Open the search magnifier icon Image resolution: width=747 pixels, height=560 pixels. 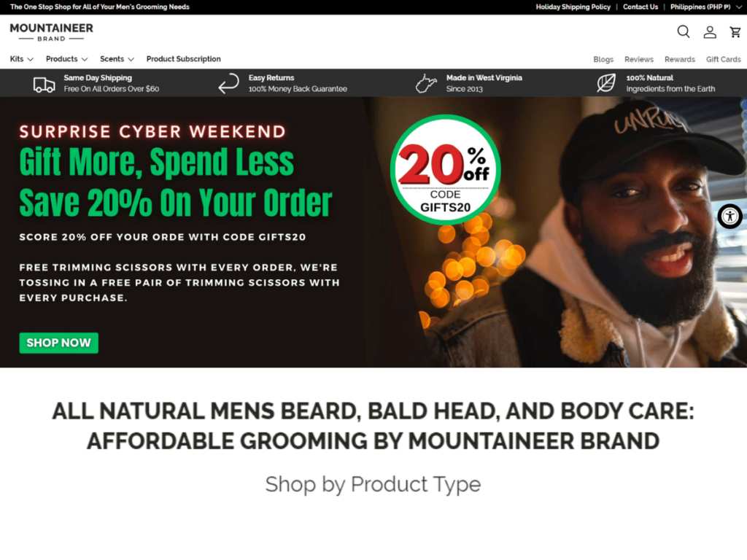[683, 32]
